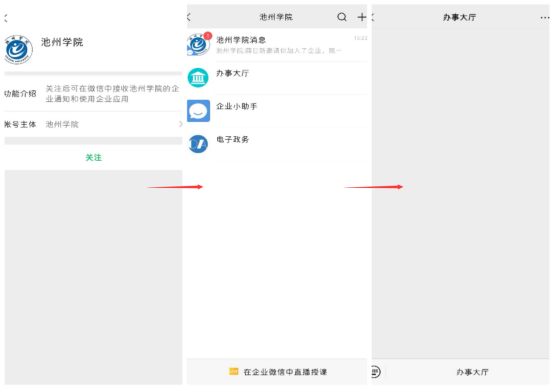Tap the plus icon in the 池州学院 header
Screen dimensions: 554x390
pos(362,17)
